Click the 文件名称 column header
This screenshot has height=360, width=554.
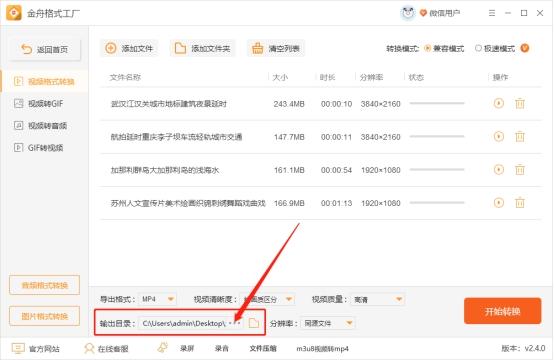click(x=125, y=77)
